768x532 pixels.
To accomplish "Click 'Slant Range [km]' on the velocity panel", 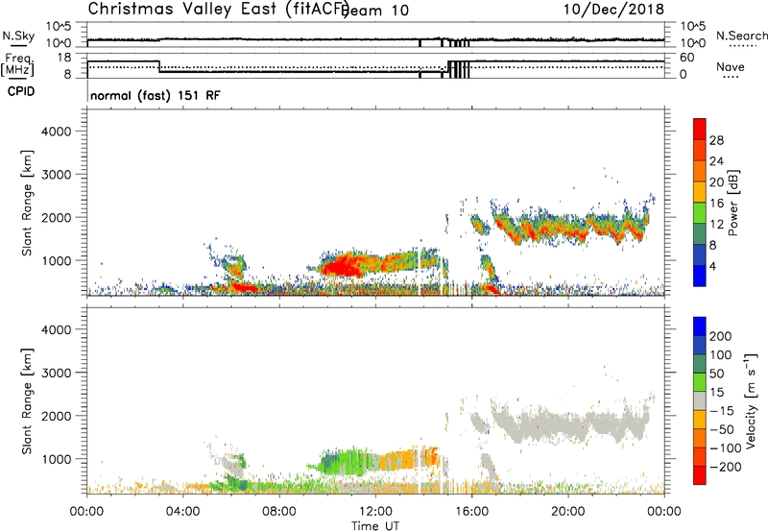I will pyautogui.click(x=27, y=401).
